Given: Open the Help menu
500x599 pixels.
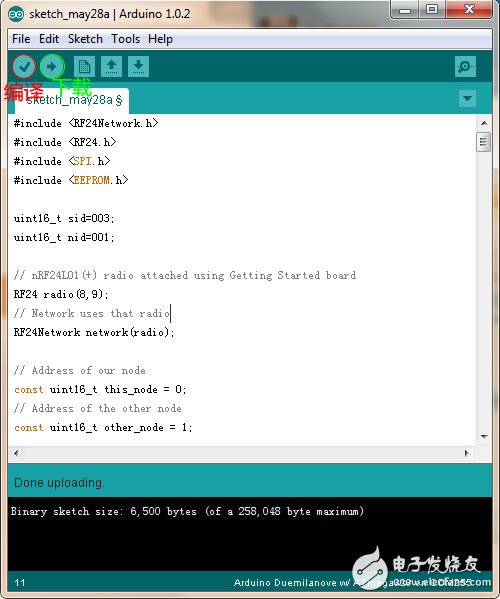Looking at the screenshot, I should click(160, 39).
